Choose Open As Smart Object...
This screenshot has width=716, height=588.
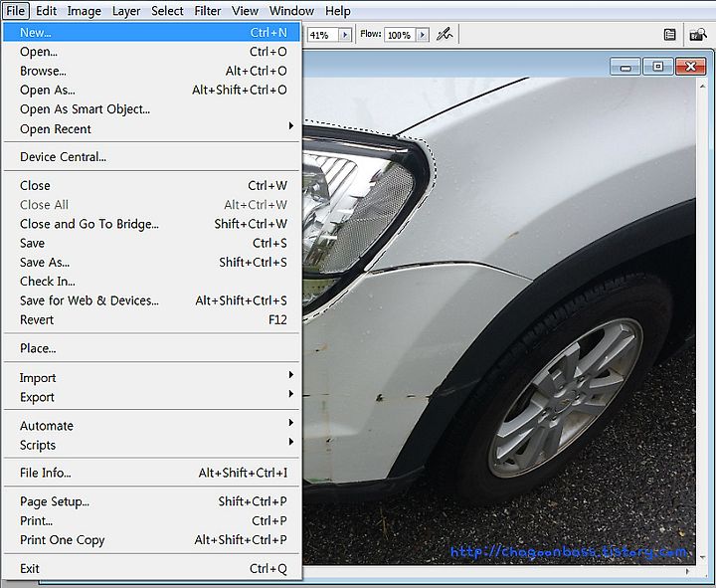(151, 109)
